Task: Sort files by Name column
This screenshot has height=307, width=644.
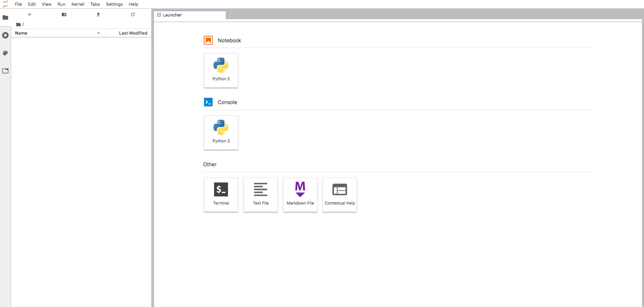Action: pos(58,33)
